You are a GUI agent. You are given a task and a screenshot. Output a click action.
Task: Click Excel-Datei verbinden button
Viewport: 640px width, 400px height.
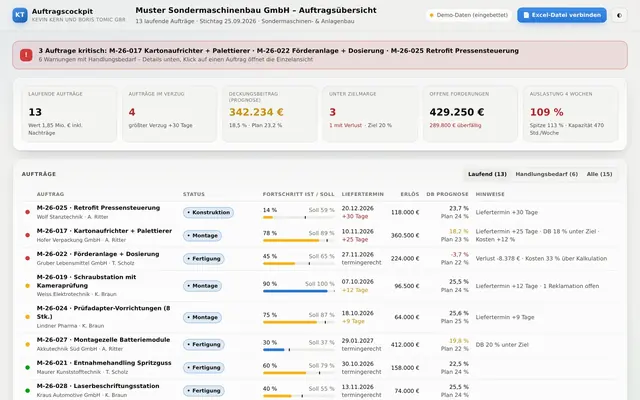pos(562,15)
